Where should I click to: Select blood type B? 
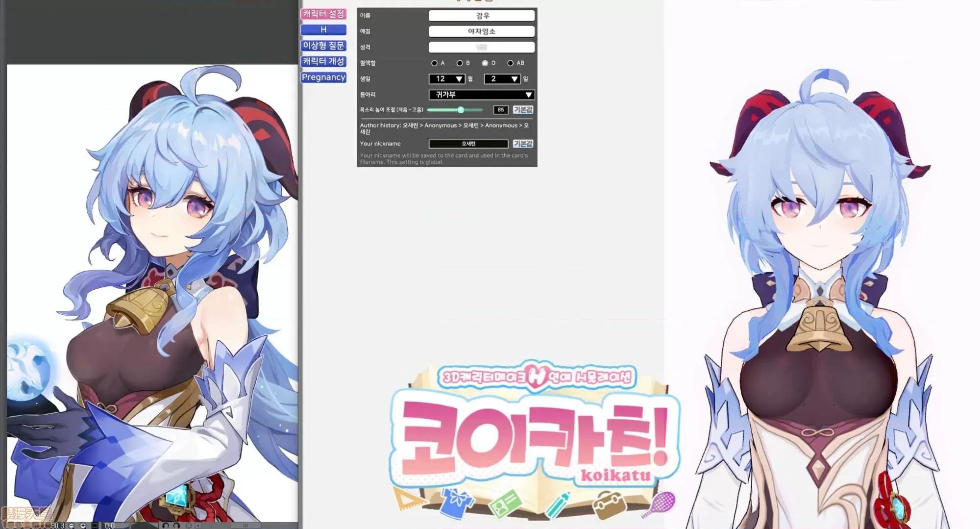pyautogui.click(x=460, y=63)
